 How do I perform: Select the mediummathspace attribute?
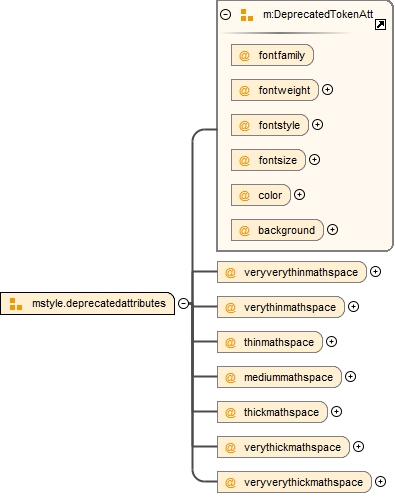tap(279, 377)
